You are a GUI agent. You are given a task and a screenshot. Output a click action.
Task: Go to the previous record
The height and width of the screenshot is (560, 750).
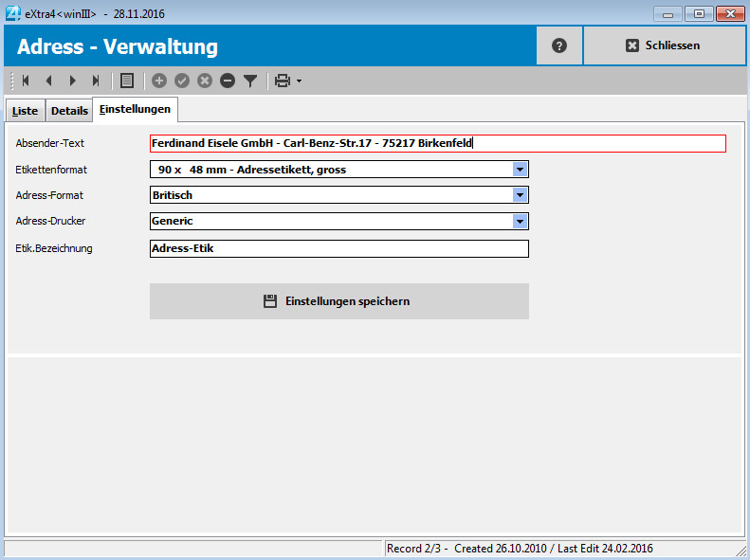pos(48,81)
